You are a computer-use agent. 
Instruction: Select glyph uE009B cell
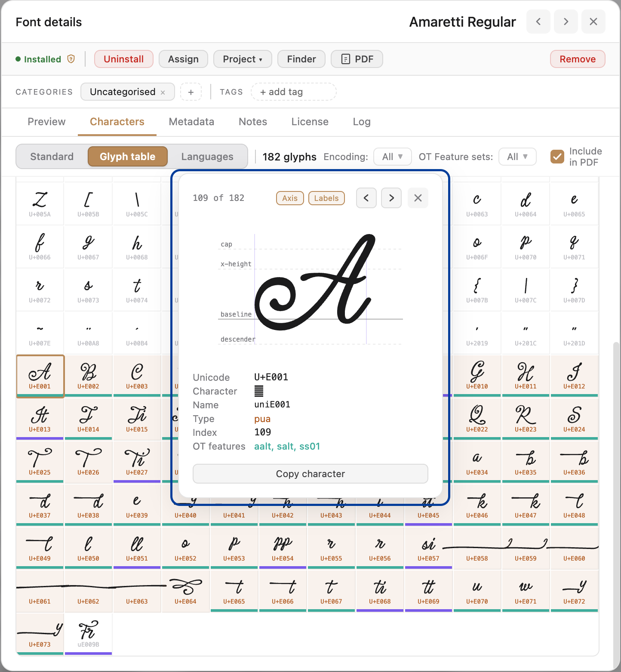(88, 634)
